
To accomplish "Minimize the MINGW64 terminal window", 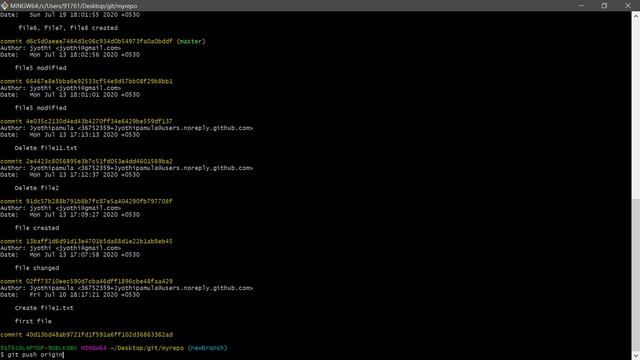I will [581, 6].
